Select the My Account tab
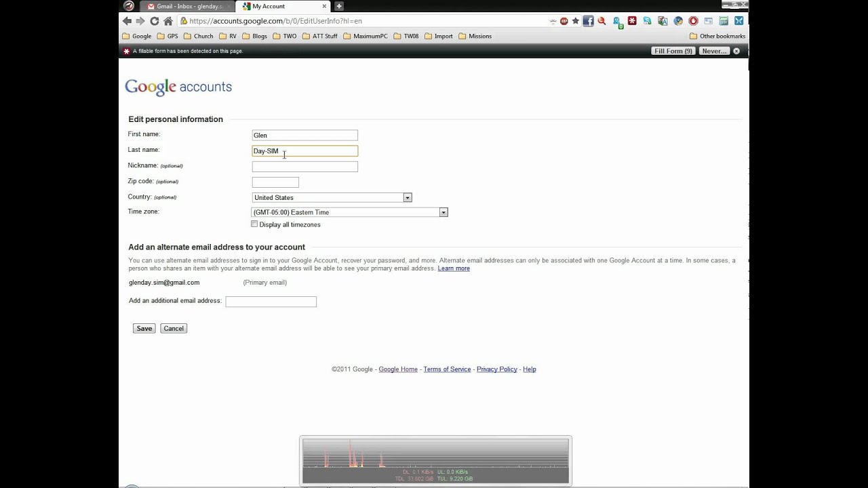This screenshot has height=488, width=868. pos(283,6)
